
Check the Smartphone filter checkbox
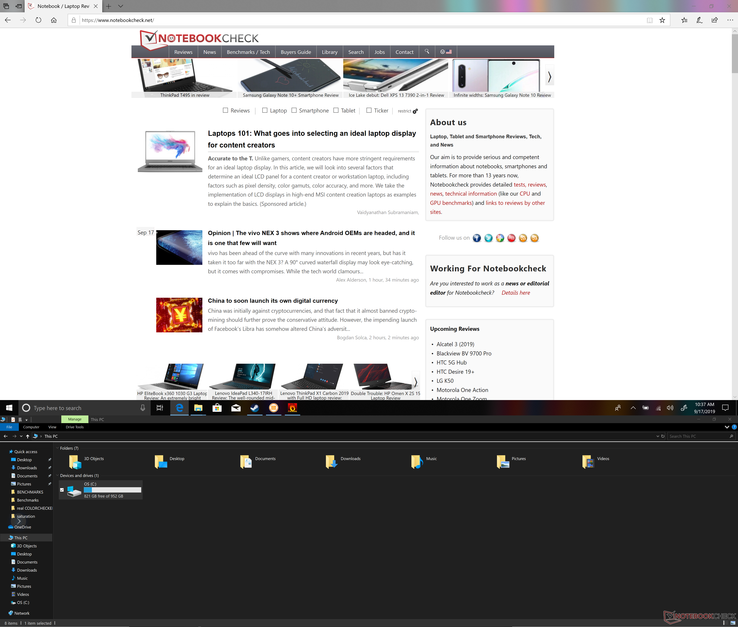click(294, 110)
